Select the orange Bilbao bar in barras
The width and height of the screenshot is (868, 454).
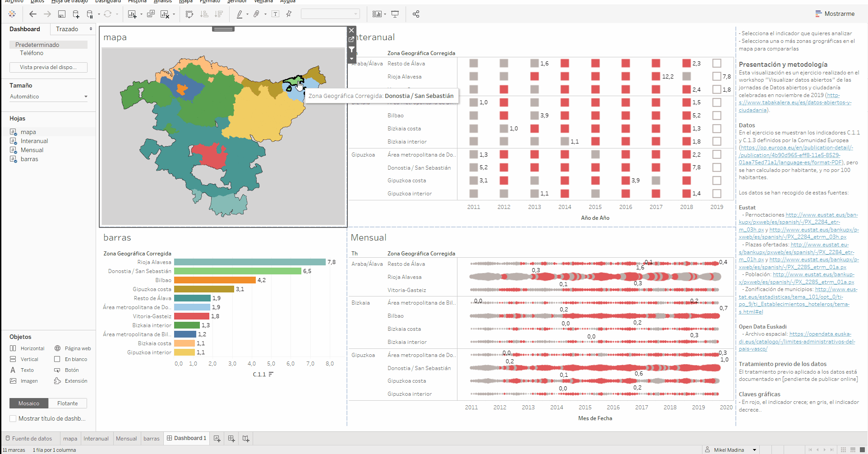click(x=215, y=280)
